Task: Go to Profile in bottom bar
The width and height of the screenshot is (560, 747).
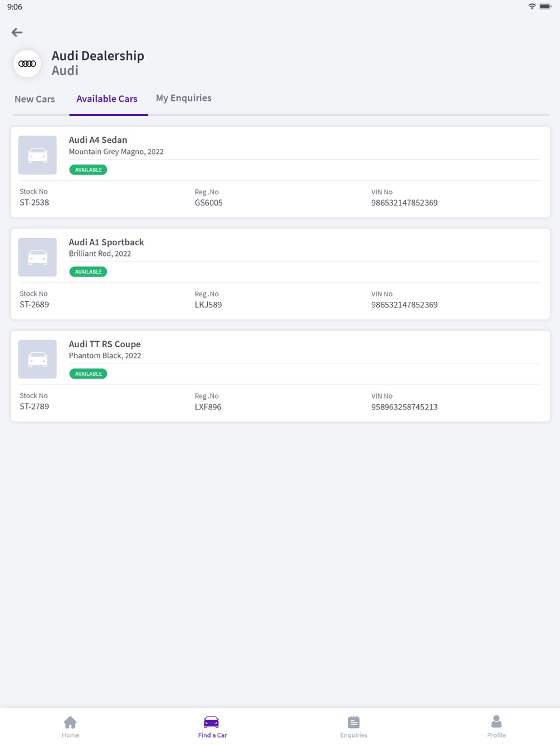Action: pos(496,727)
